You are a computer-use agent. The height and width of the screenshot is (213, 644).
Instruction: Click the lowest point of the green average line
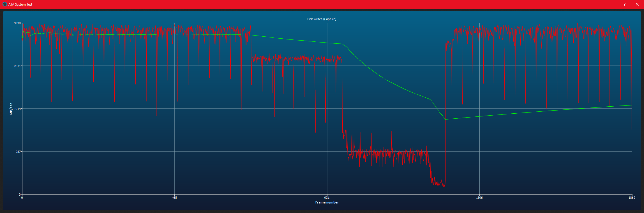[446, 120]
